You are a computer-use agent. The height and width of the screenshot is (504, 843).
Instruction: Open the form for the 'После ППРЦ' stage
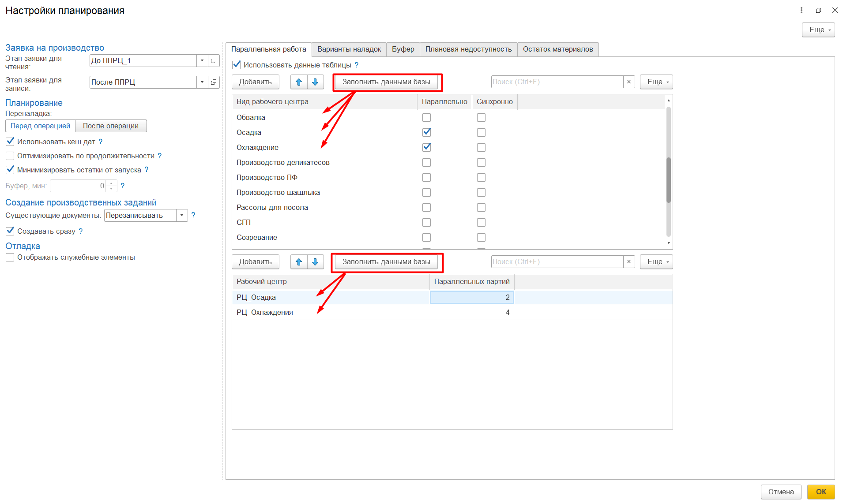tap(214, 82)
